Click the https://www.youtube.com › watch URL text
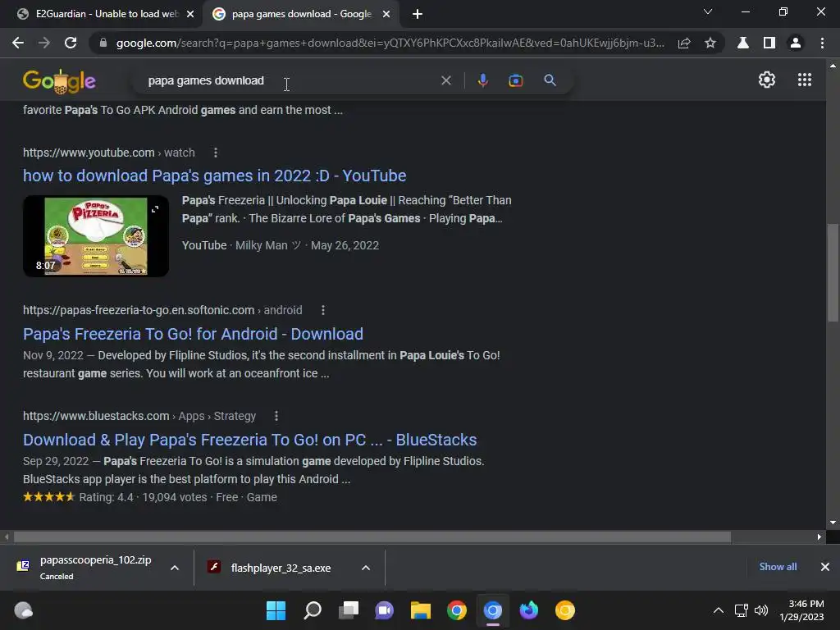Image resolution: width=840 pixels, height=630 pixels. tap(109, 153)
